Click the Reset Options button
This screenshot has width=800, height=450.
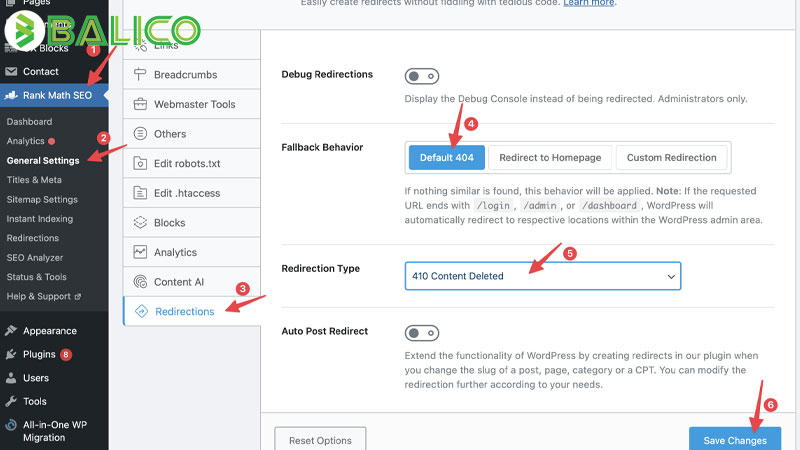click(320, 439)
